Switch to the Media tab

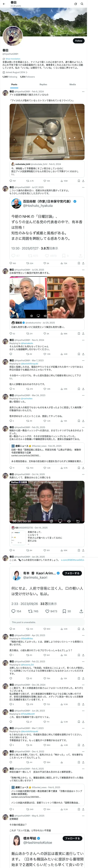click(x=73, y=85)
